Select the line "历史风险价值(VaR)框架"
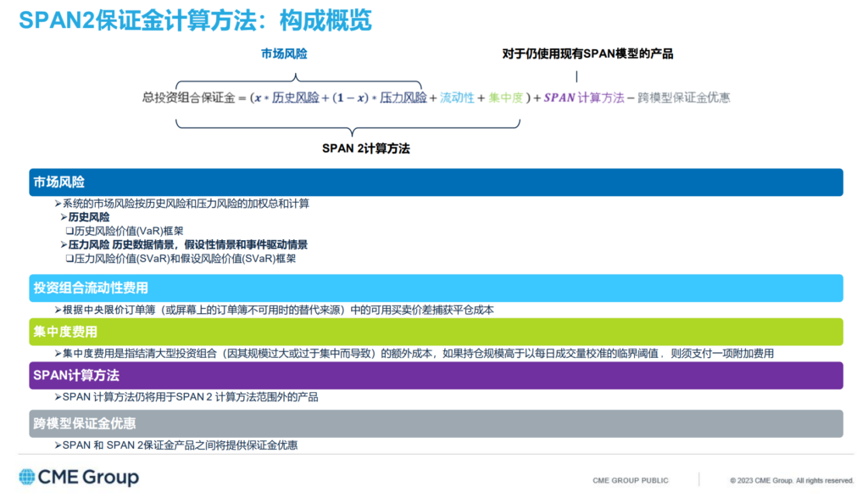The height and width of the screenshot is (498, 868). click(125, 231)
